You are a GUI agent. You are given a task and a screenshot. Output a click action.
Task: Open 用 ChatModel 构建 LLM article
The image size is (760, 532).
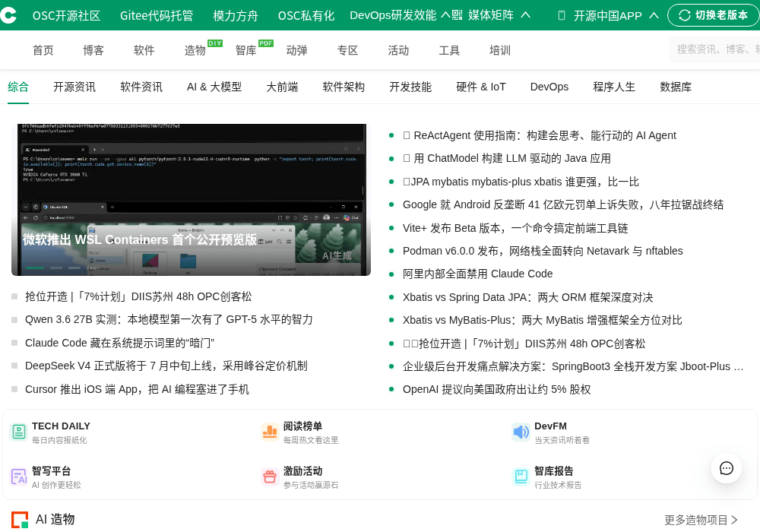pyautogui.click(x=506, y=158)
